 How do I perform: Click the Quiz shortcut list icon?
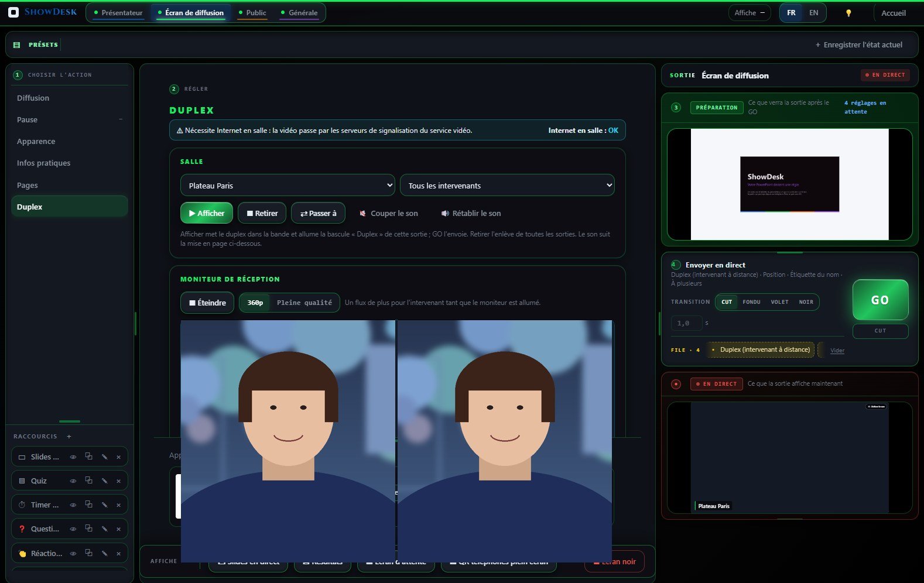pyautogui.click(x=22, y=481)
